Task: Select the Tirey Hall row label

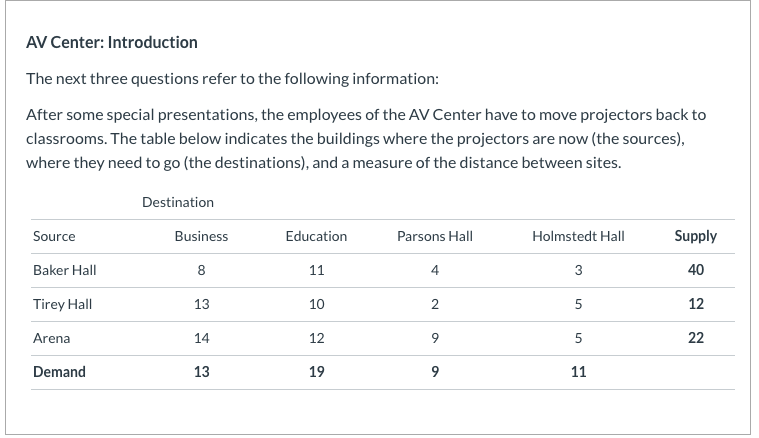Action: click(x=63, y=304)
